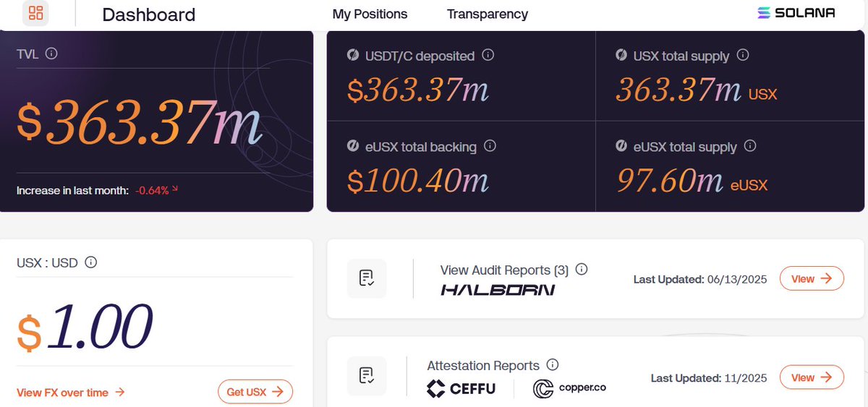Click info icon beside eUSX total backing
The height and width of the screenshot is (407, 868).
click(x=490, y=146)
